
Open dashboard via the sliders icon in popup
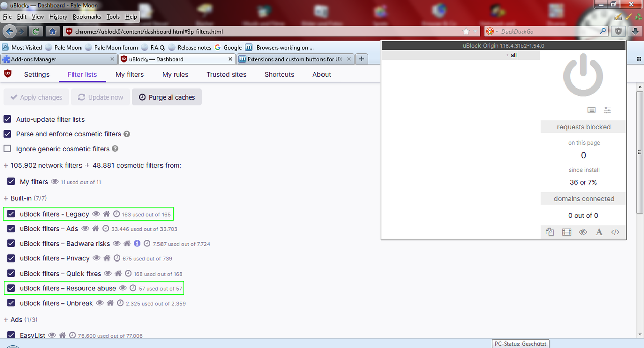coord(608,110)
